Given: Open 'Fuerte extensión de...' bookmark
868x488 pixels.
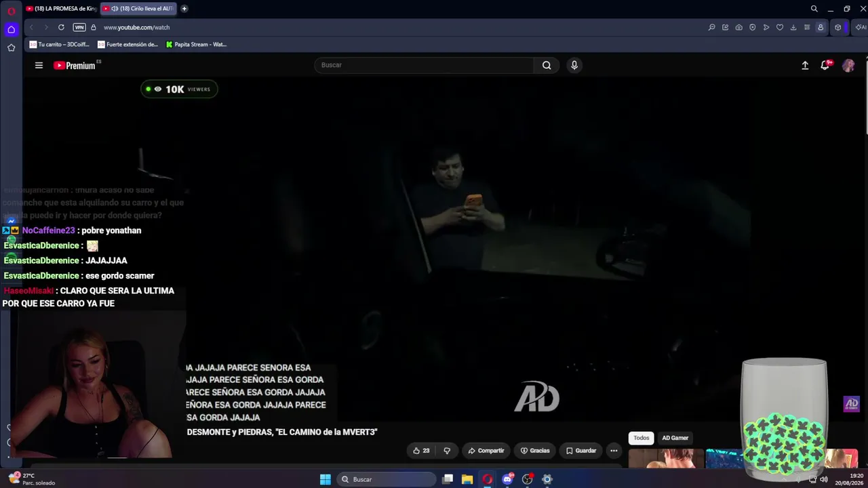Looking at the screenshot, I should tap(127, 44).
